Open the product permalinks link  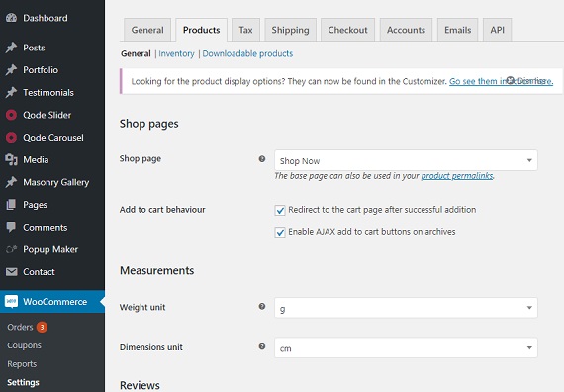[457, 175]
